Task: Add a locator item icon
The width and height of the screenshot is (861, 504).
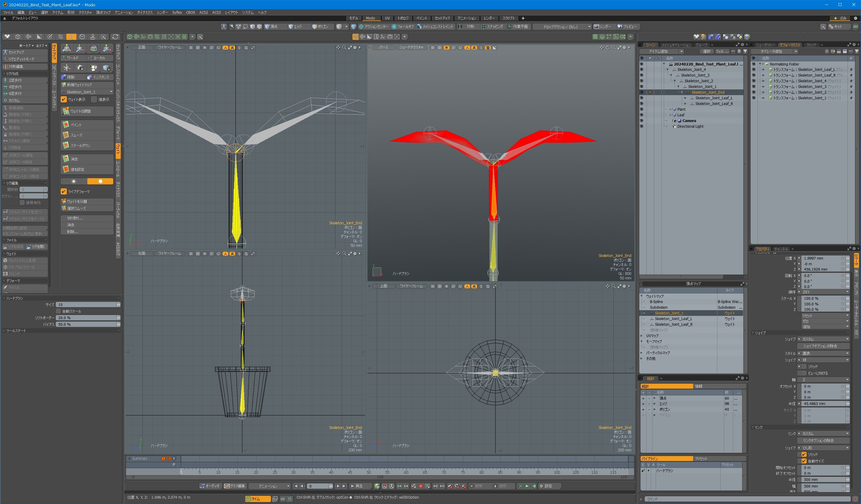Action: pyautogui.click(x=67, y=68)
